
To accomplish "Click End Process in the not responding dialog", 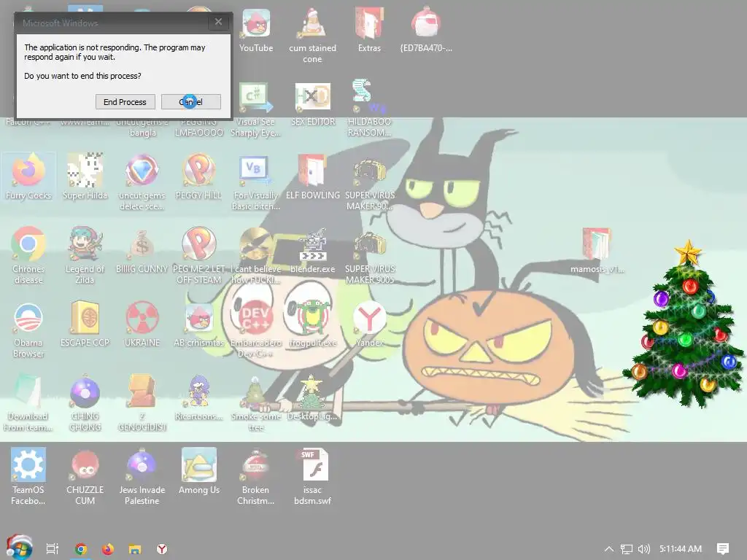I will [125, 102].
